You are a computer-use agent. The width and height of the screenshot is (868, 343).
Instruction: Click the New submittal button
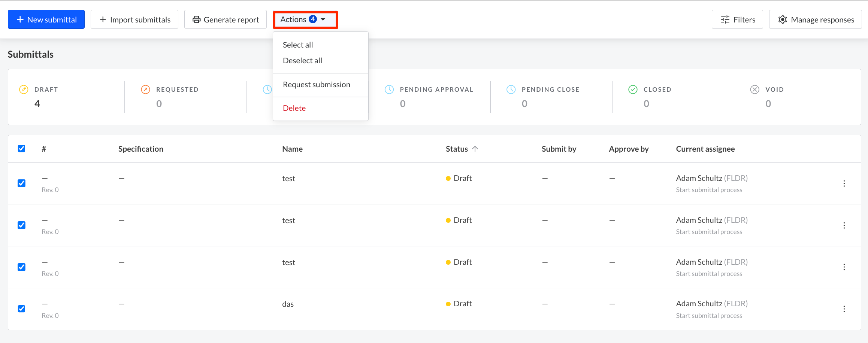pos(46,19)
